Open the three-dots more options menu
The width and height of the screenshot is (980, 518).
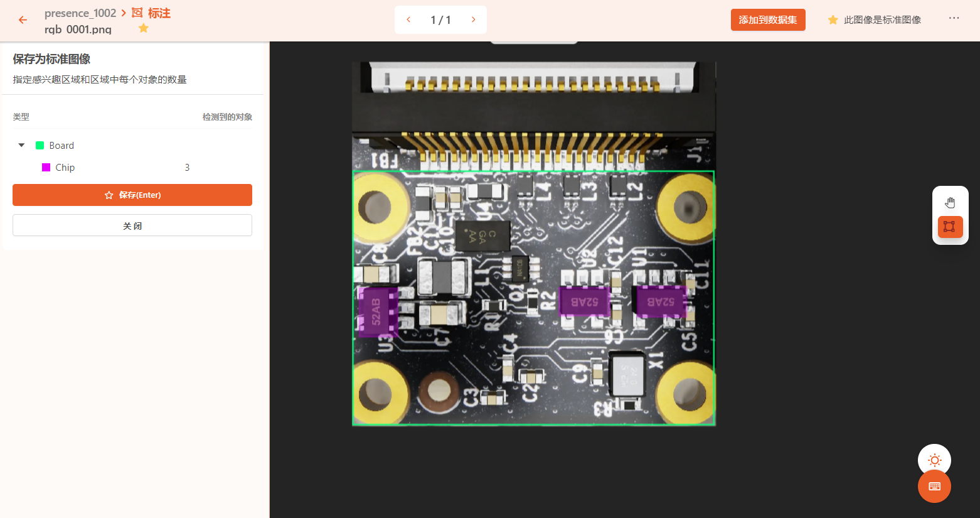point(954,18)
